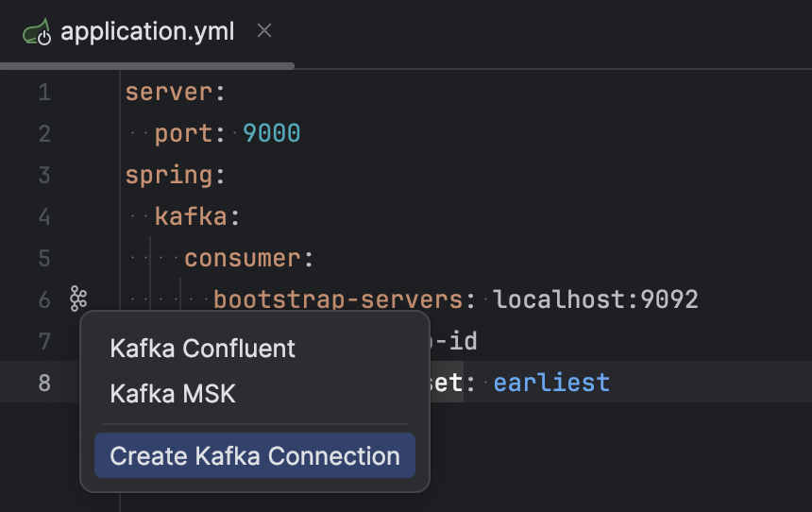Click the port value 9000
812x512 pixels.
(x=272, y=134)
